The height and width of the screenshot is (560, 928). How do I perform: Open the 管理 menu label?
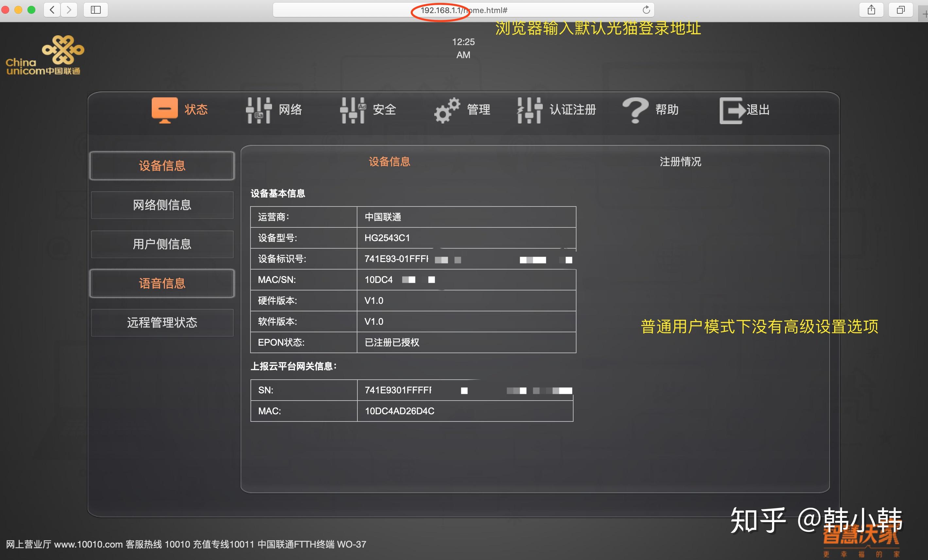tap(479, 109)
